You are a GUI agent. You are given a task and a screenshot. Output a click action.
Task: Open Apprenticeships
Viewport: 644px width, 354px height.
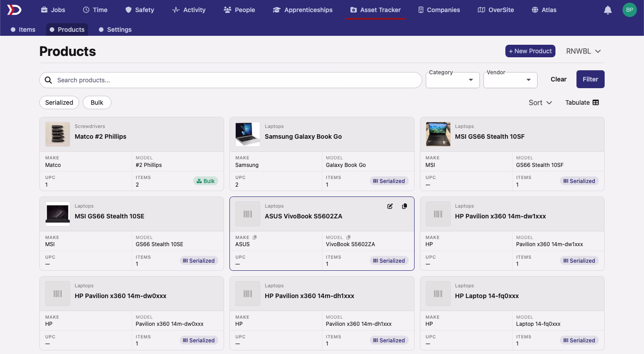coord(303,10)
